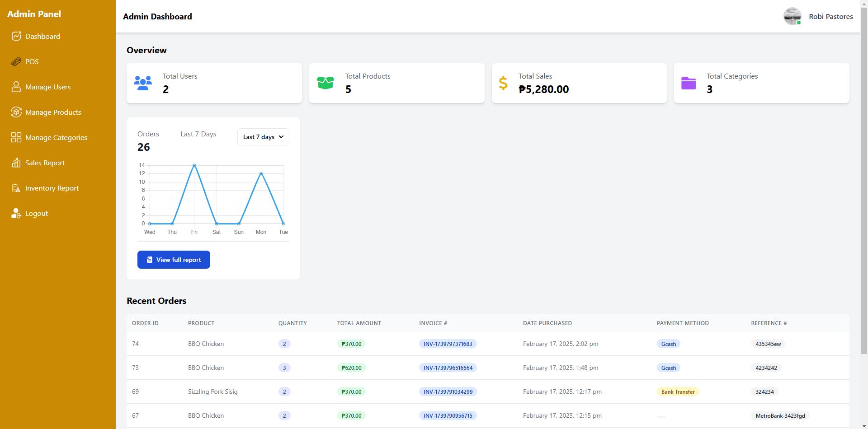868x429 pixels.
Task: Click the POS cash register icon
Action: pyautogui.click(x=16, y=61)
